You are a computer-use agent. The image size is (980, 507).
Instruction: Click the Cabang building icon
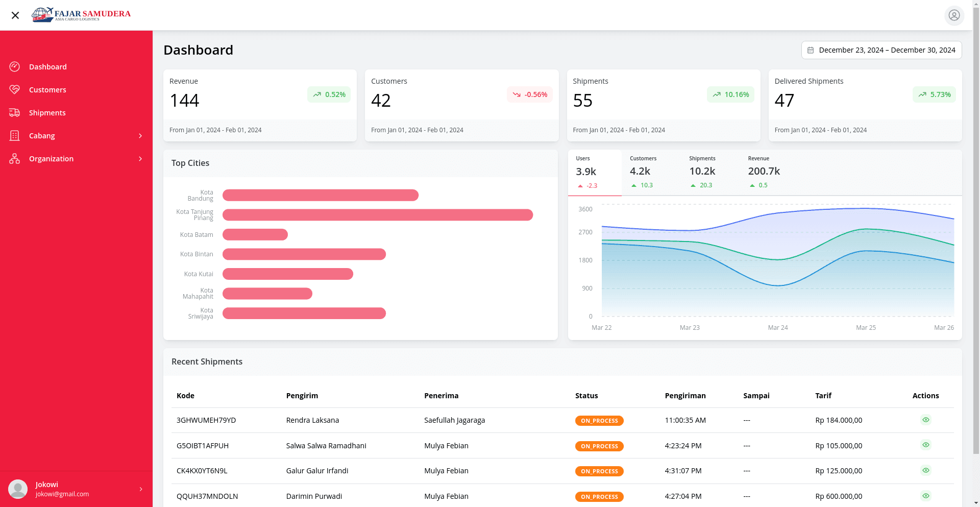[15, 135]
